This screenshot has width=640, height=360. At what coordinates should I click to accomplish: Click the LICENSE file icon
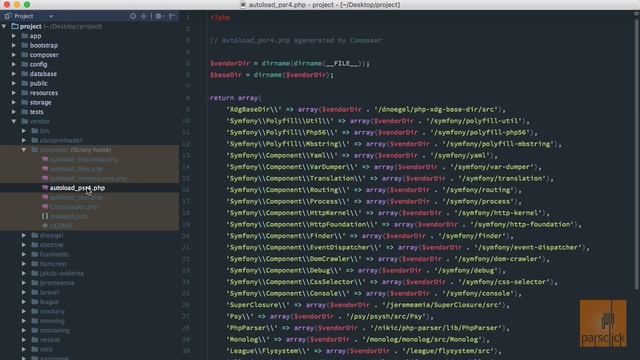pos(45,226)
